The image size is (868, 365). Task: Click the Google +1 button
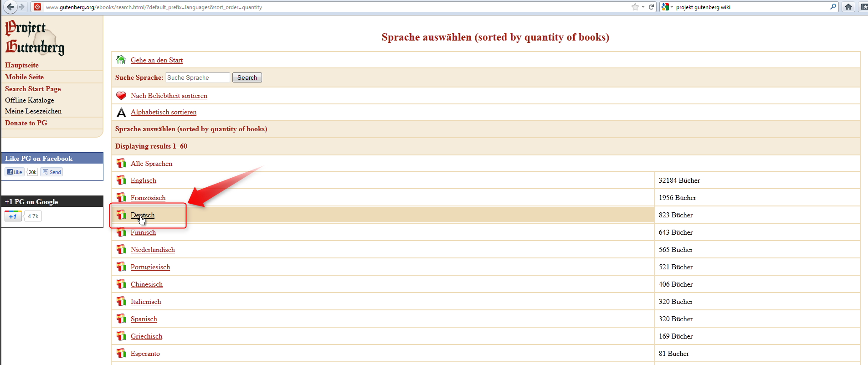[13, 216]
